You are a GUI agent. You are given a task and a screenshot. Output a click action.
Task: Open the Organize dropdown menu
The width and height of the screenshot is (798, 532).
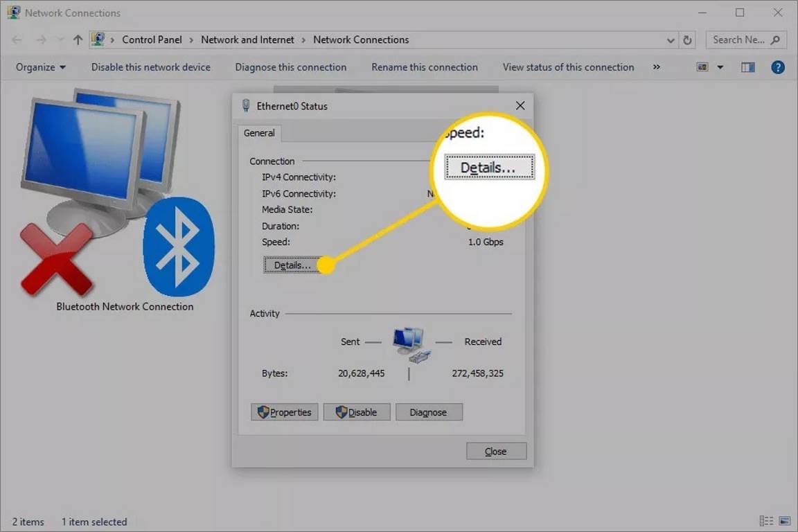tap(41, 67)
